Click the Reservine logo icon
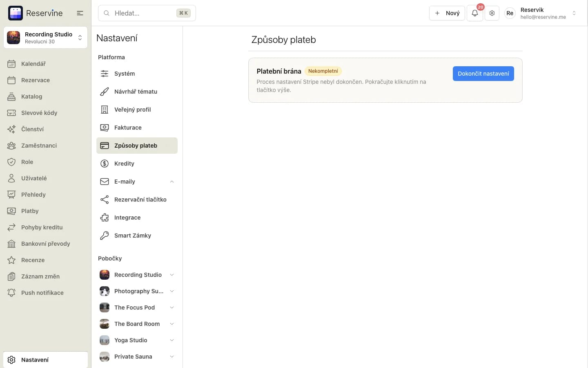The height and width of the screenshot is (368, 588). 16,13
